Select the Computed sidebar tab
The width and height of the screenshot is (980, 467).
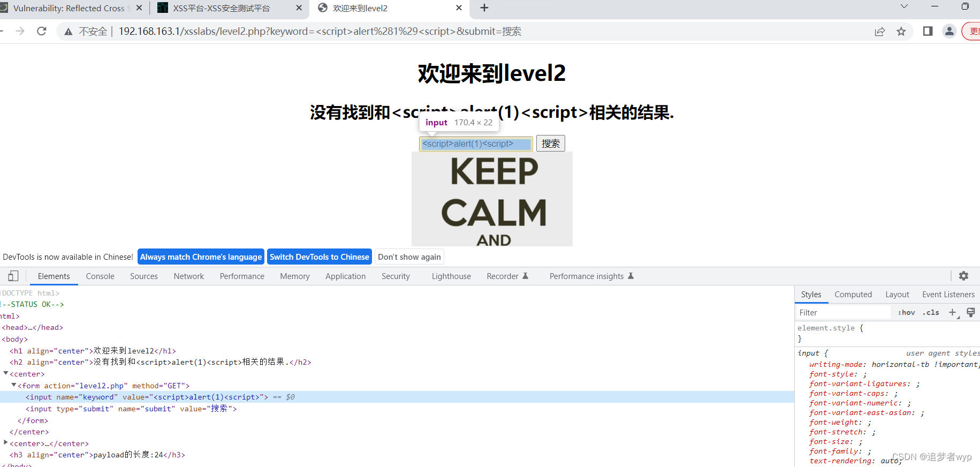(853, 295)
